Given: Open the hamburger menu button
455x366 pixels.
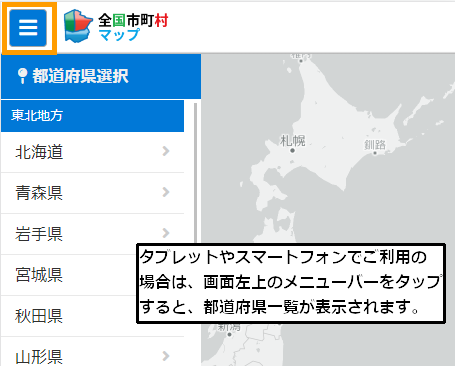Looking at the screenshot, I should click(28, 28).
